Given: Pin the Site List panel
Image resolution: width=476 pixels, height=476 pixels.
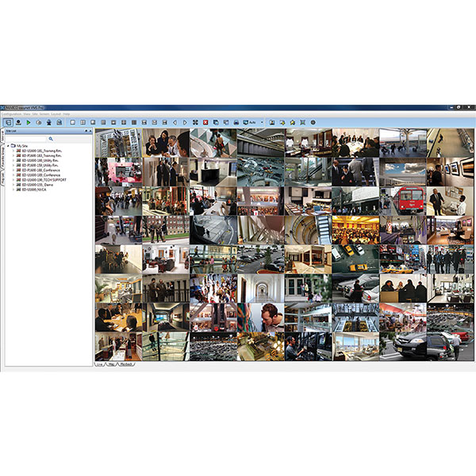Looking at the screenshot, I should point(86,131).
